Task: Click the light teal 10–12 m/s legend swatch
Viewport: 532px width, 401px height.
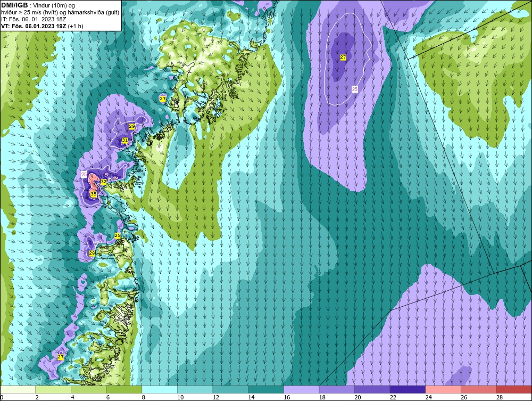Action: coord(195,389)
